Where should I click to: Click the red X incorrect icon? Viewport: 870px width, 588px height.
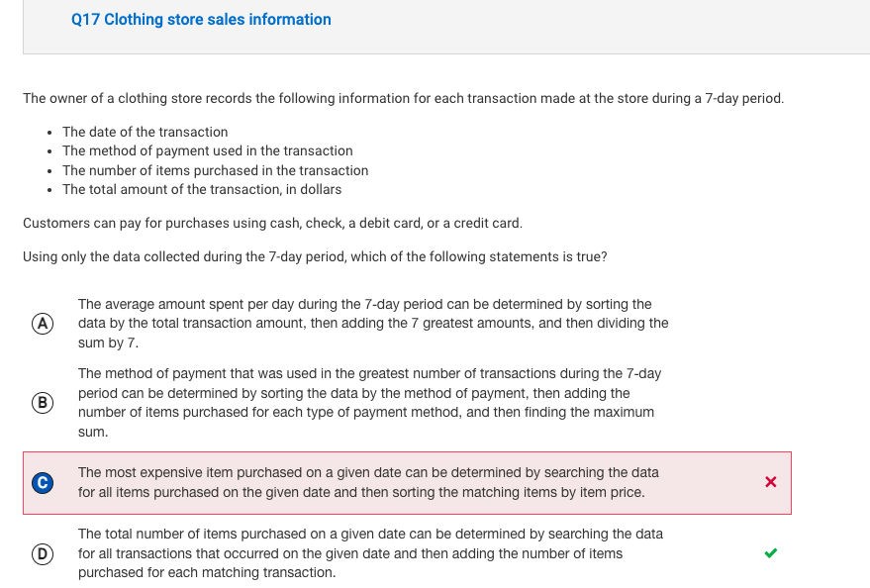[771, 482]
